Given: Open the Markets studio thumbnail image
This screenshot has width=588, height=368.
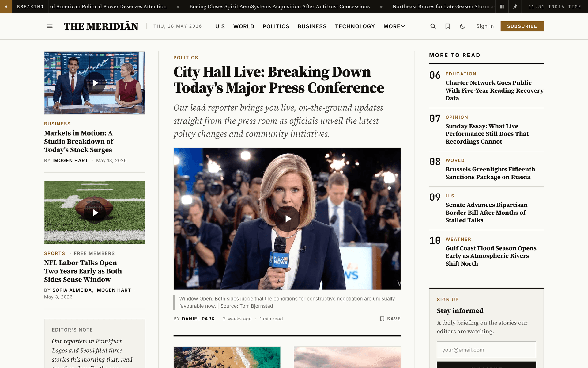Looking at the screenshot, I should [x=95, y=83].
